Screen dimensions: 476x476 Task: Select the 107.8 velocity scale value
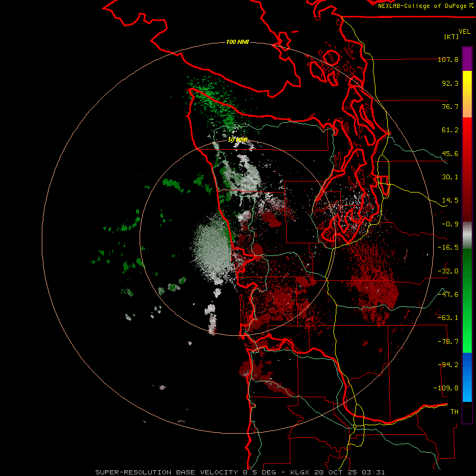[448, 59]
